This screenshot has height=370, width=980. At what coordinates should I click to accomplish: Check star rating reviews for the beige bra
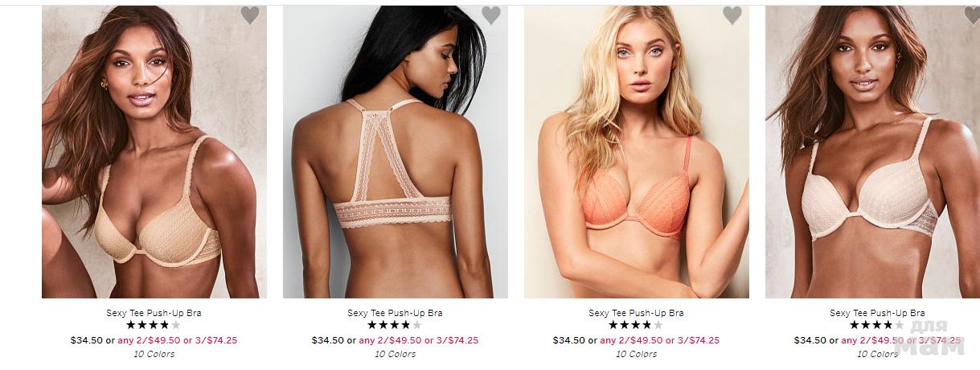(154, 325)
